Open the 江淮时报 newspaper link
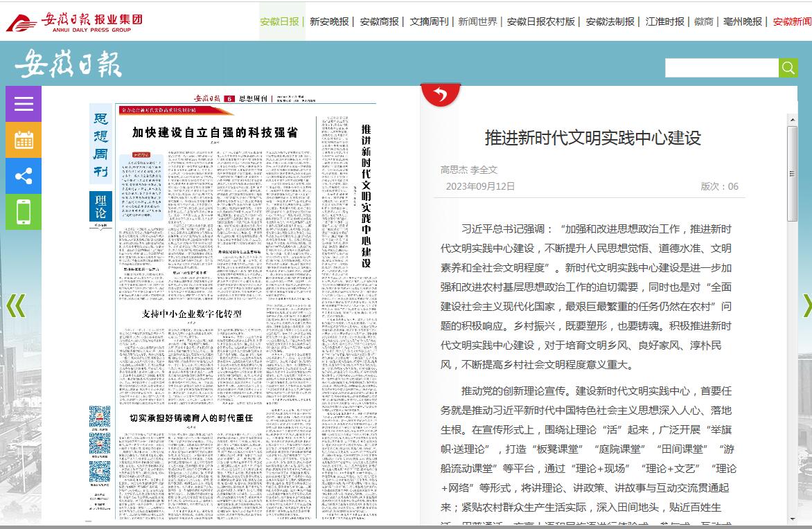 pyautogui.click(x=664, y=21)
